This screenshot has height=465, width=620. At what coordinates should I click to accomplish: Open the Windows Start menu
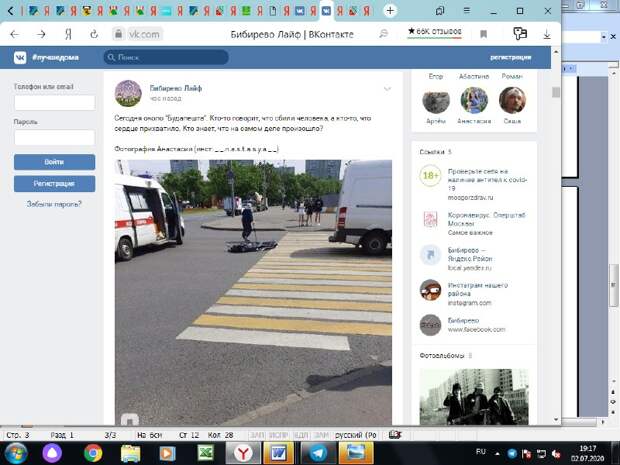16,453
